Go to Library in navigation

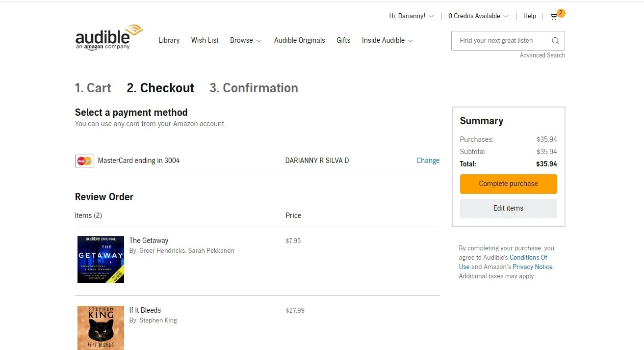click(x=169, y=40)
